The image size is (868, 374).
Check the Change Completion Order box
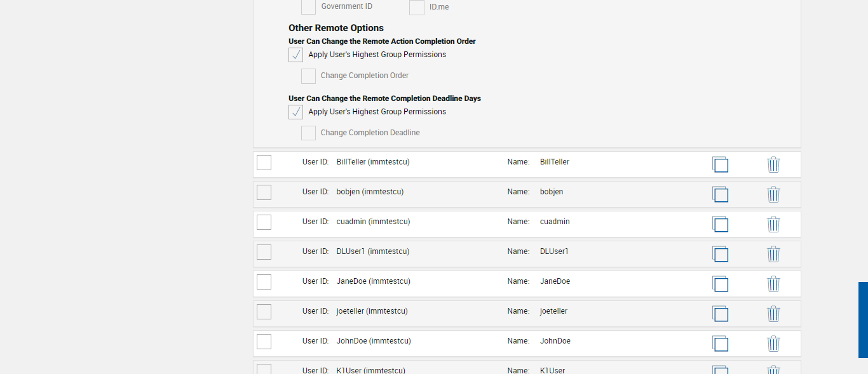(308, 76)
